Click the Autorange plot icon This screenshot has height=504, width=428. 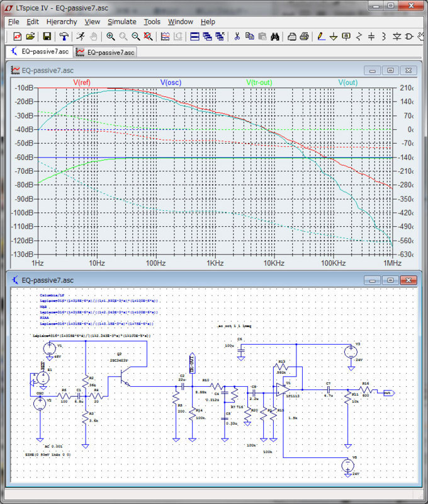point(165,37)
